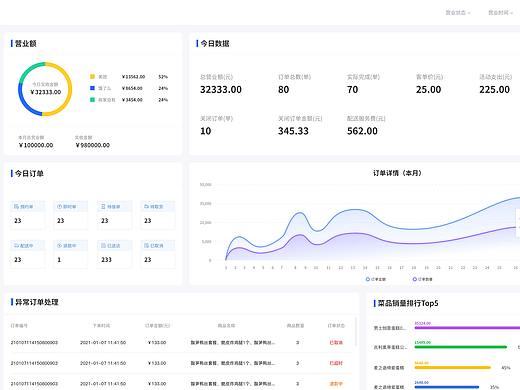520x390 pixels.
Task: Click the 订单详情（本月） chart title
Action: (397, 173)
